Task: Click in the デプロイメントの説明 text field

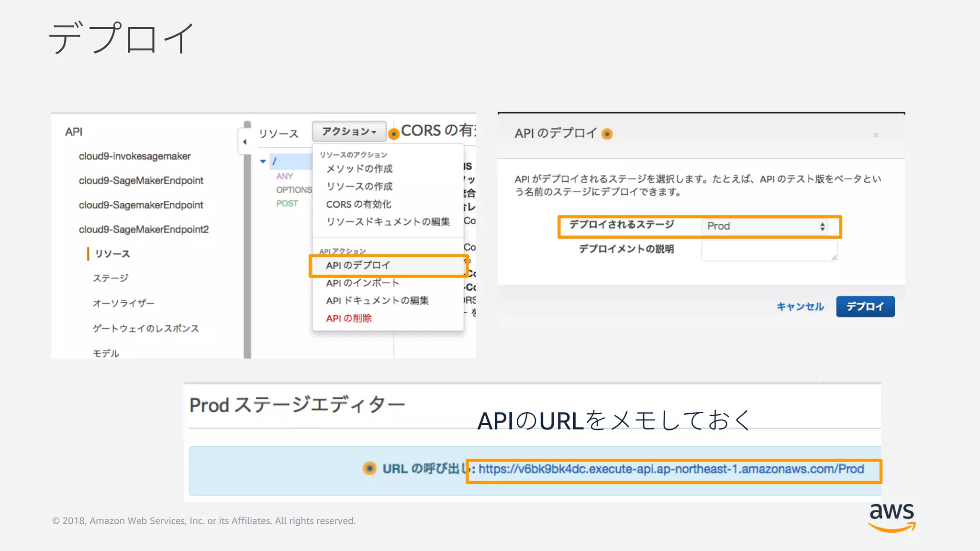Action: tap(768, 250)
